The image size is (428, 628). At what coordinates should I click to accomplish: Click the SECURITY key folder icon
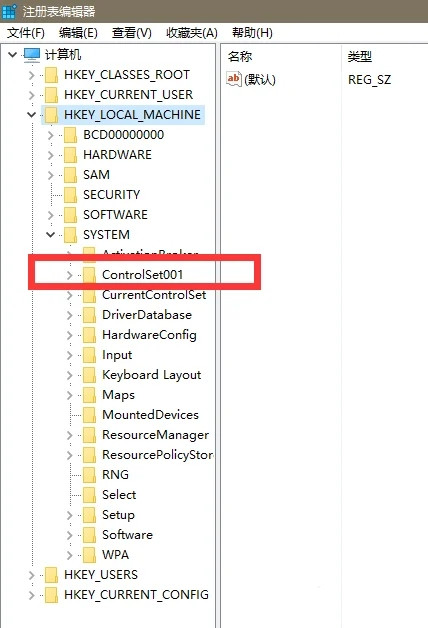pyautogui.click(x=70, y=195)
